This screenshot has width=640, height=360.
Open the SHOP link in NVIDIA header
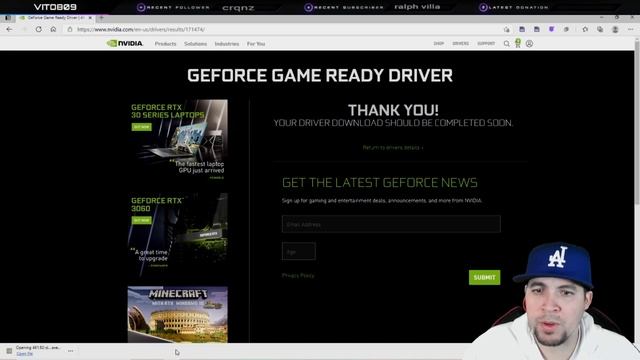coord(439,43)
